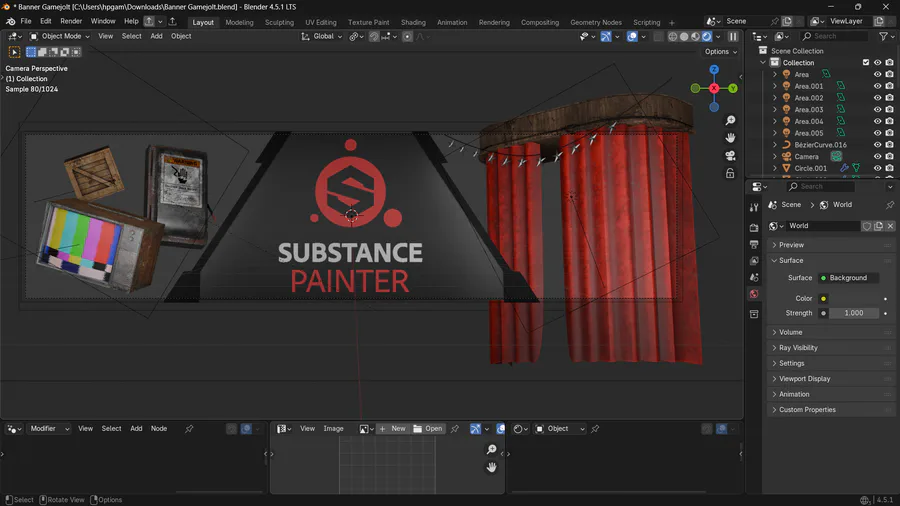This screenshot has height=506, width=900.
Task: Expand the Camera outliner entry
Action: [x=774, y=157]
